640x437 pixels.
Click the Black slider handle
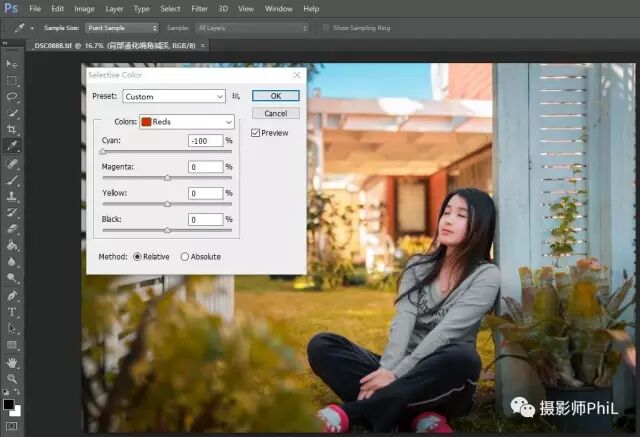click(x=167, y=231)
